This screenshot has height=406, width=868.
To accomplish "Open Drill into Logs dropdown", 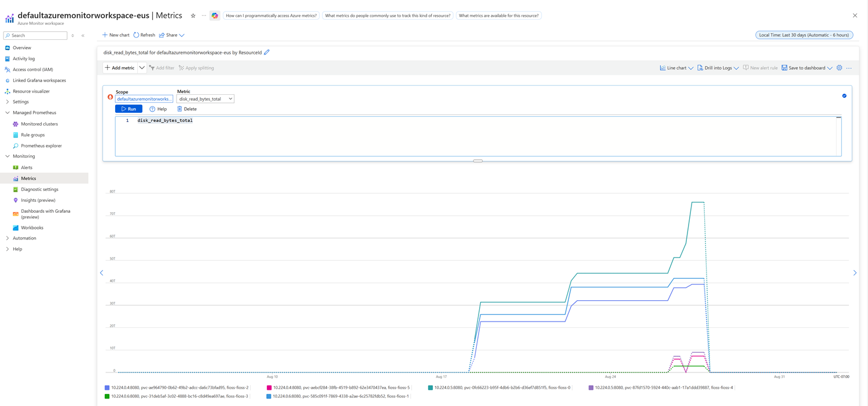I will [x=718, y=68].
